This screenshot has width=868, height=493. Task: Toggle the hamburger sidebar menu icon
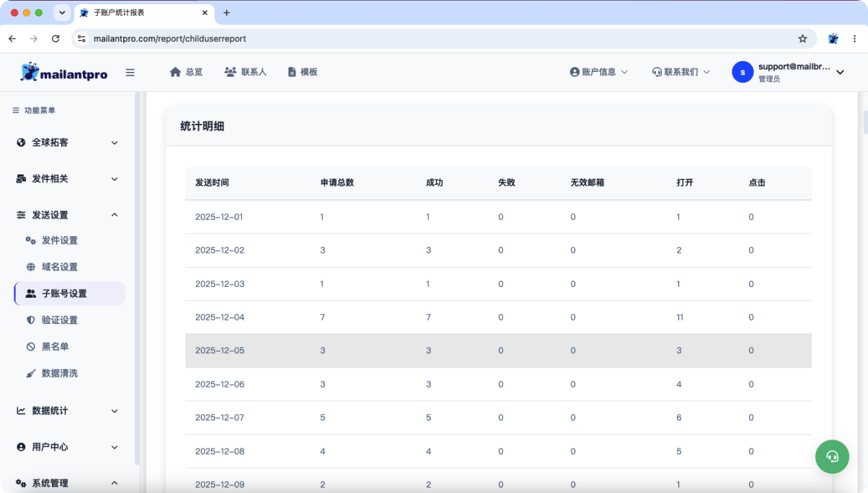point(130,73)
